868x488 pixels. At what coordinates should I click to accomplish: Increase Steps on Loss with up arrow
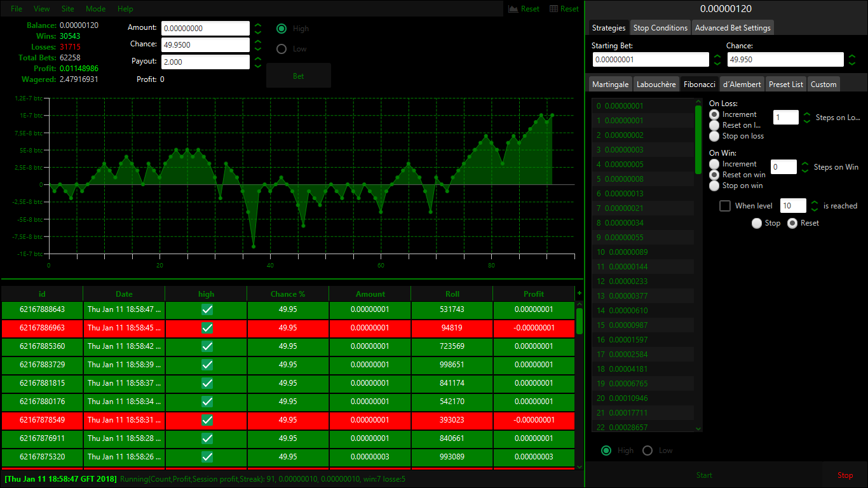point(807,114)
